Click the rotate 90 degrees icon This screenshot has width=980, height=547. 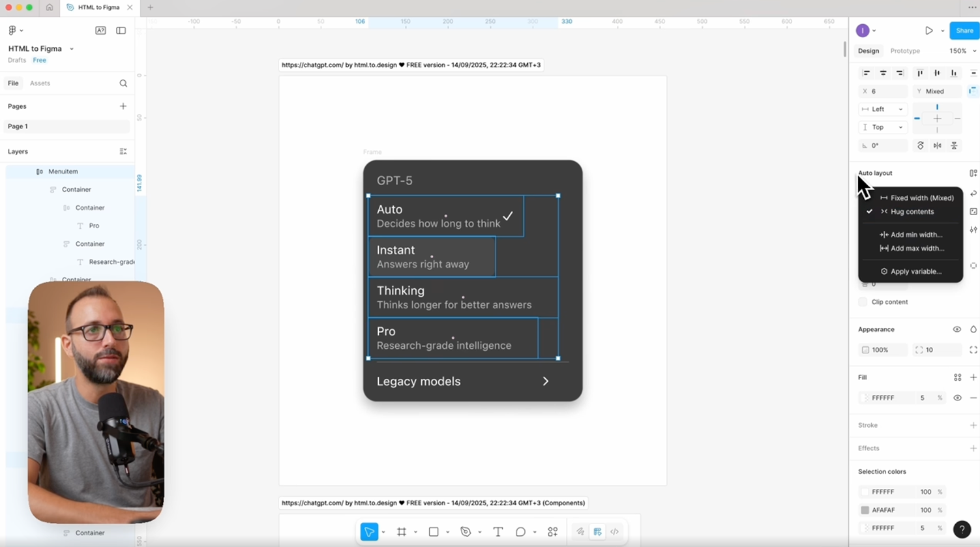(921, 145)
